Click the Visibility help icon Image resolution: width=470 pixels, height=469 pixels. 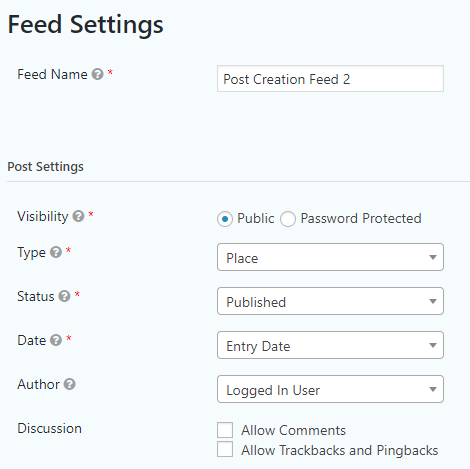78,216
